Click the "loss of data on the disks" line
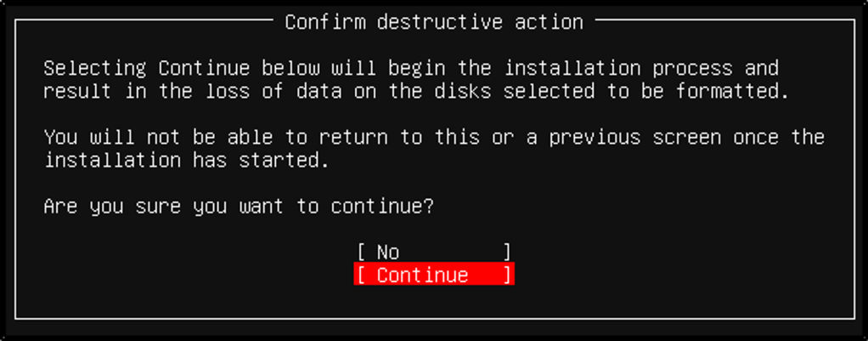868x341 pixels. pos(416,91)
